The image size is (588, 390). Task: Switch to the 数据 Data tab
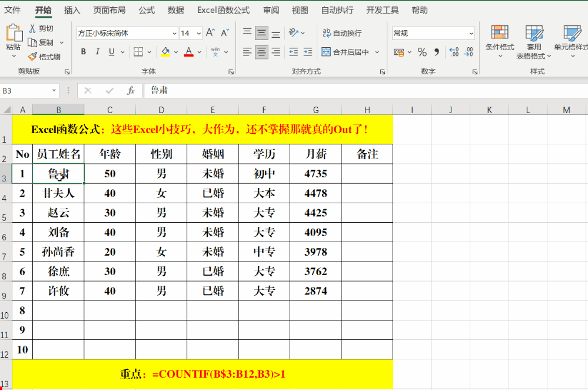(176, 10)
